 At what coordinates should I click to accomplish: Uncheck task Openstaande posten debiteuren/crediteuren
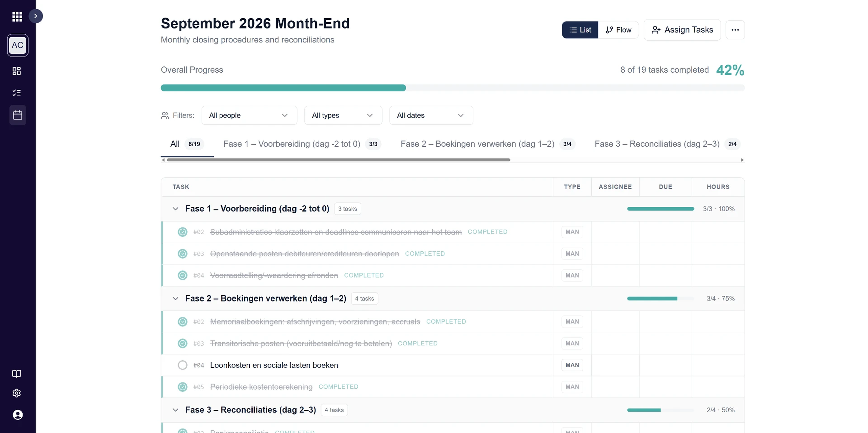[182, 254]
